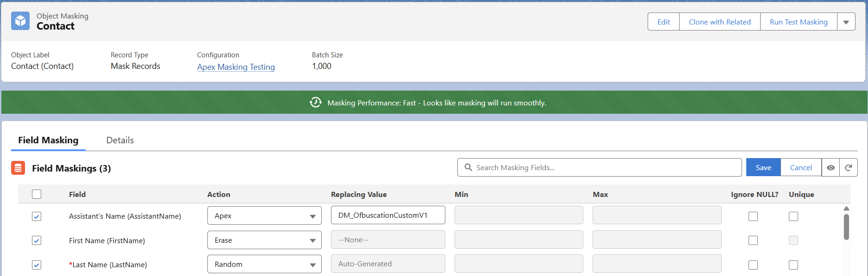Click the refresh icon next to Cancel
Image resolution: width=868 pixels, height=276 pixels.
[848, 168]
